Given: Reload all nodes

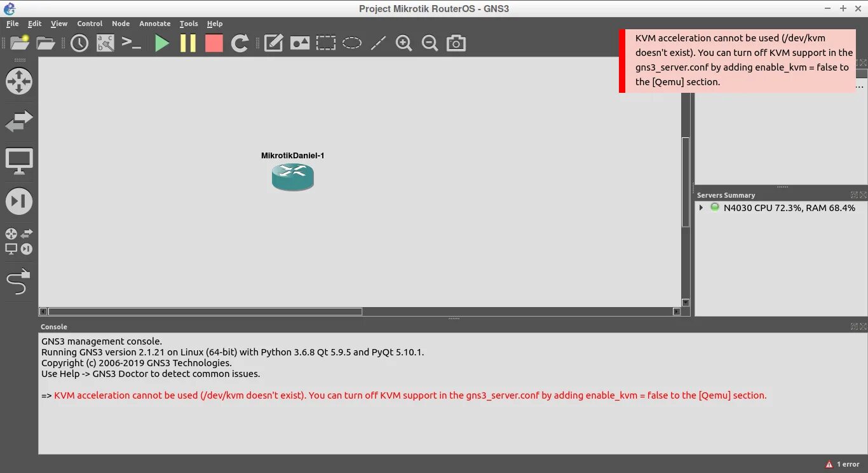Looking at the screenshot, I should pos(240,43).
